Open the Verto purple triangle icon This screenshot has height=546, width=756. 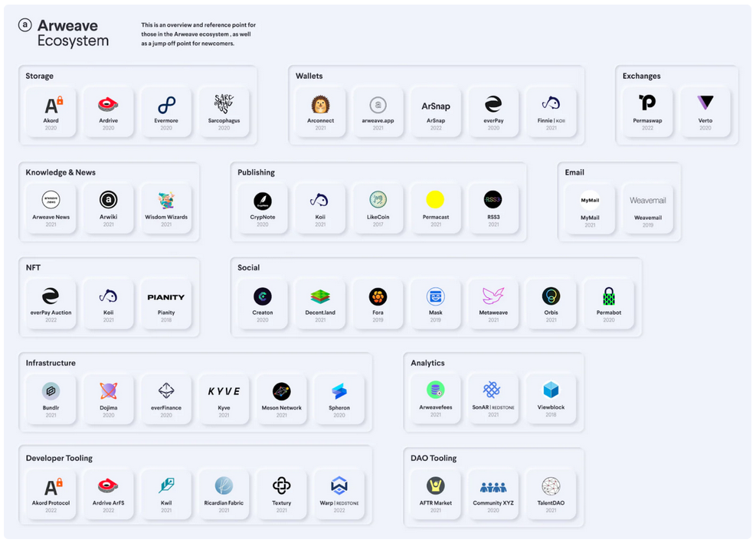click(705, 103)
